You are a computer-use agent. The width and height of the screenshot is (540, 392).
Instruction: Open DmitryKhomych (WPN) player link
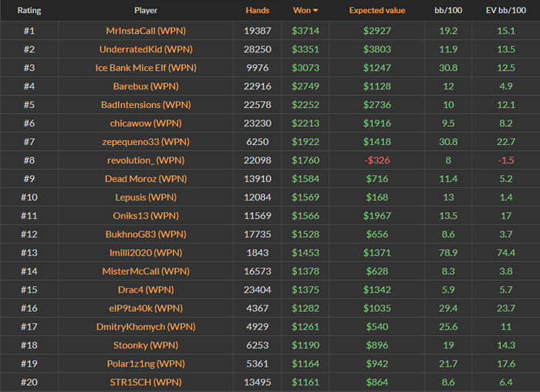coord(145,327)
